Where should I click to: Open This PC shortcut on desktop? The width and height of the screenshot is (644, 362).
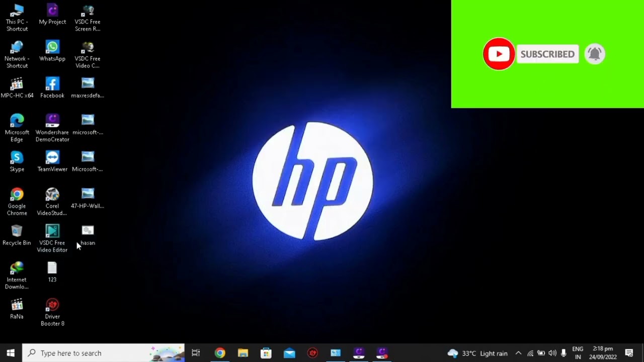17,18
